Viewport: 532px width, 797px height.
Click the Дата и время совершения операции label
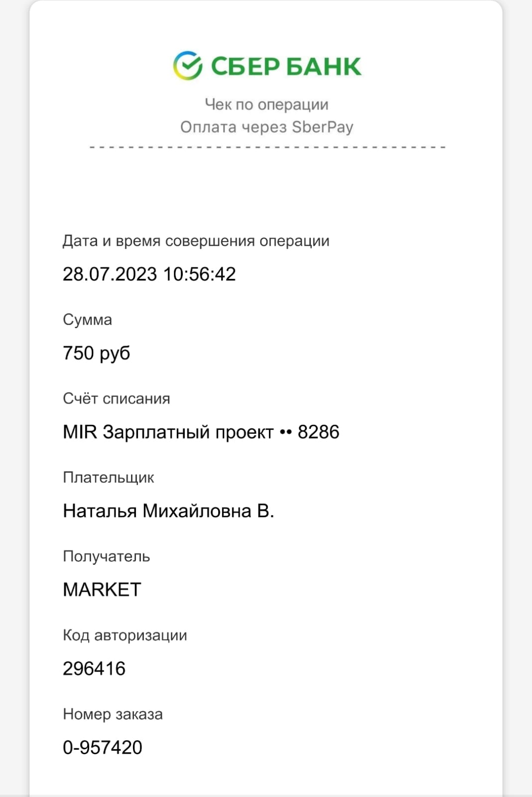click(x=196, y=241)
